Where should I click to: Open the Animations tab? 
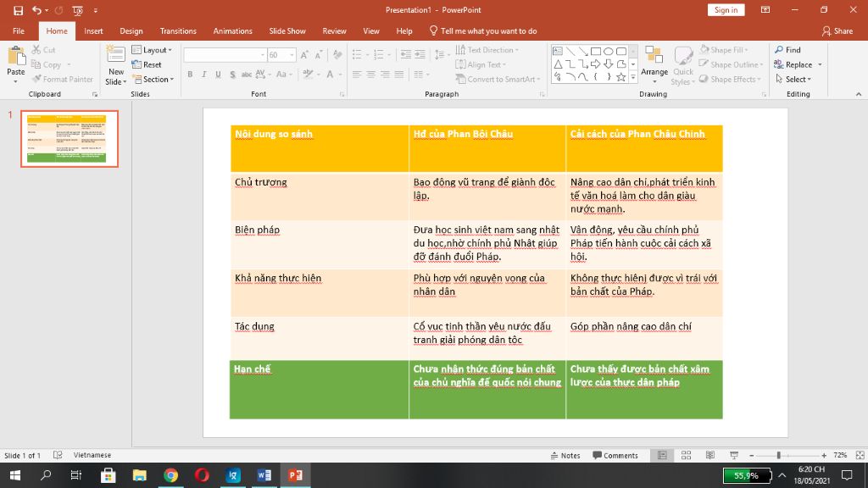tap(232, 31)
